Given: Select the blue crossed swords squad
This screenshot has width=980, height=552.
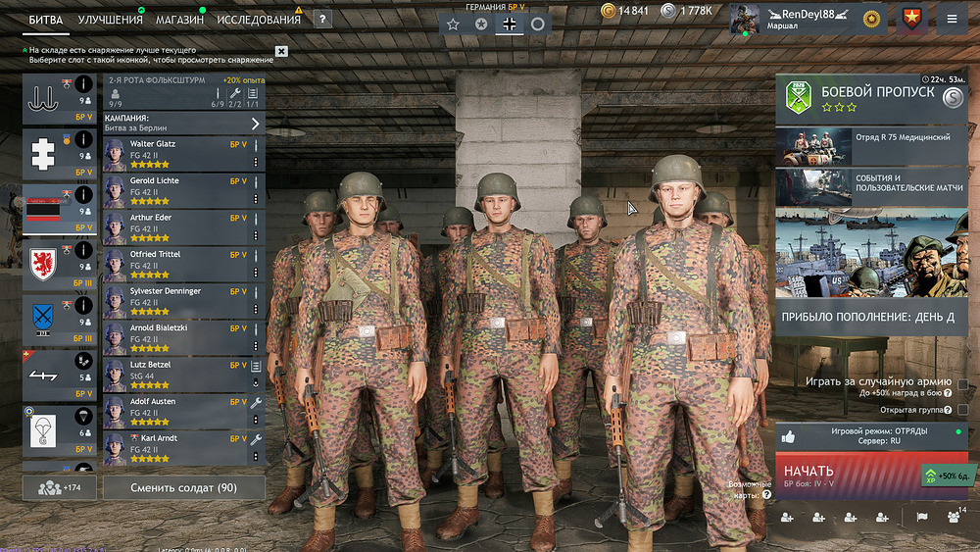Looking at the screenshot, I should coord(60,320).
